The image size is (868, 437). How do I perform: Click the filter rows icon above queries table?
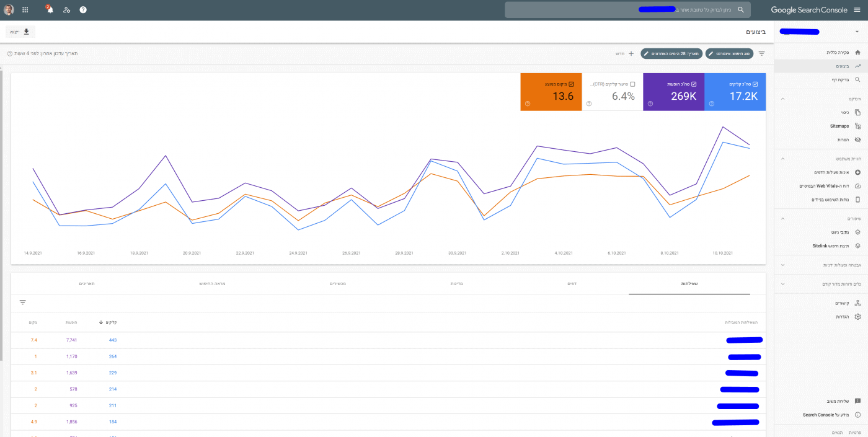(x=23, y=302)
